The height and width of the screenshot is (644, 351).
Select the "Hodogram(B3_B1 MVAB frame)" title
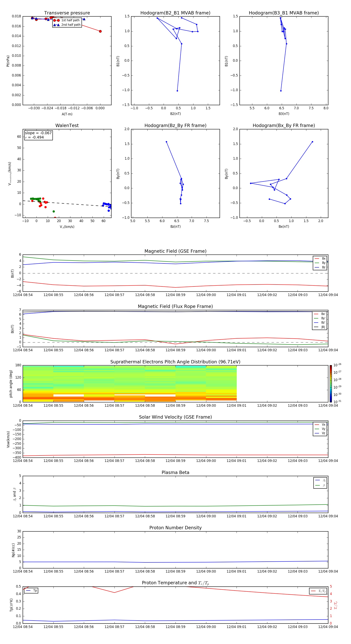[x=284, y=13]
